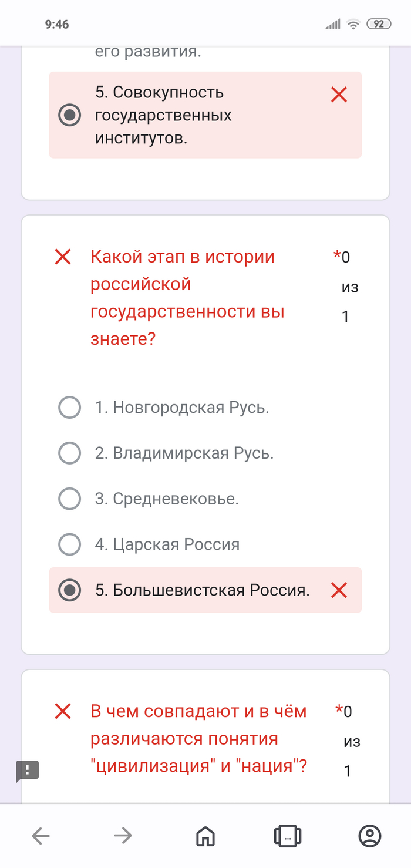Open the browser home page

point(206,835)
